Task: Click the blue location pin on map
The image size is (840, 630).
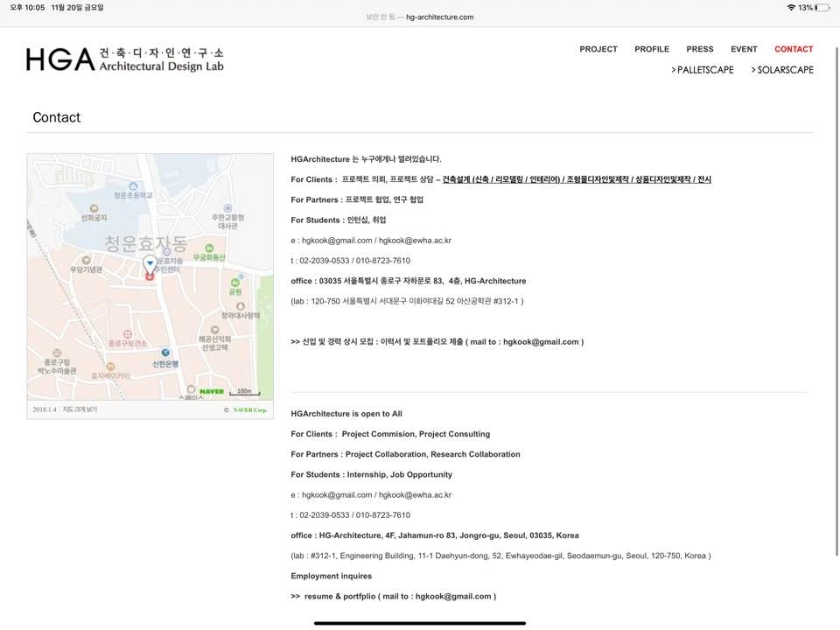Action: click(x=150, y=263)
